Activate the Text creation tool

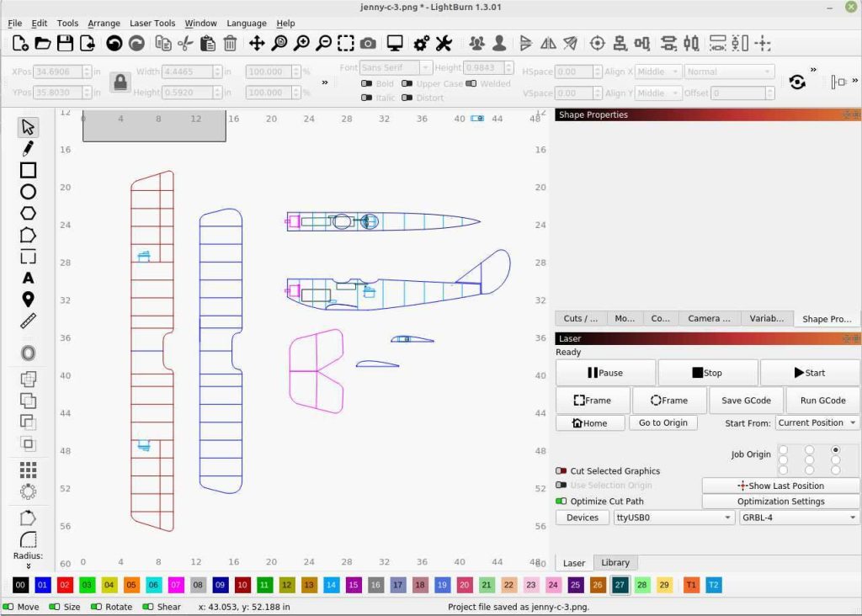click(x=28, y=278)
